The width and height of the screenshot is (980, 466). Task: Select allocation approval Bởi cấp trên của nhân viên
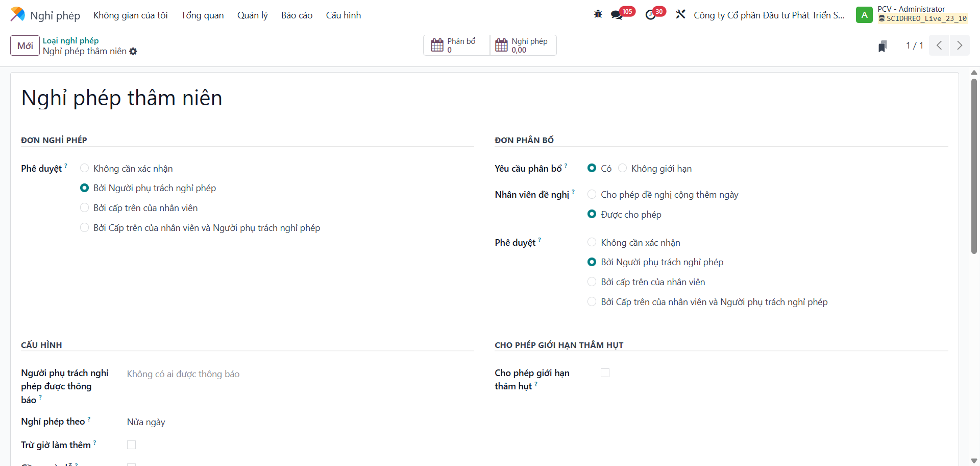point(592,282)
